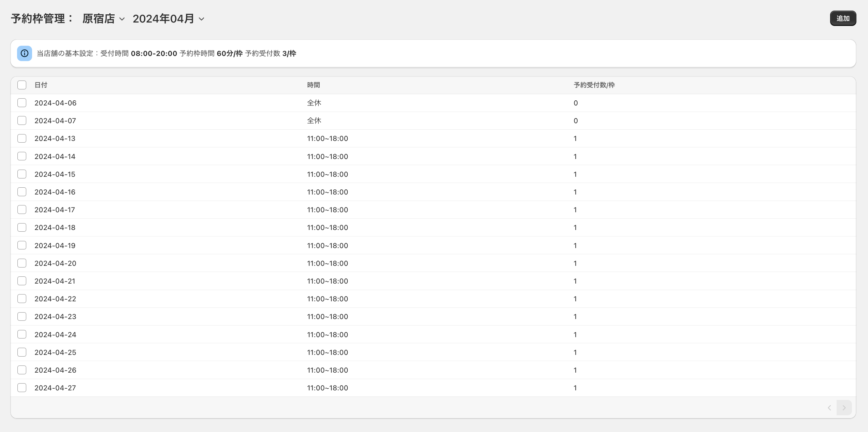Enable checkbox for 2024-04-07 row
868x432 pixels.
(22, 120)
